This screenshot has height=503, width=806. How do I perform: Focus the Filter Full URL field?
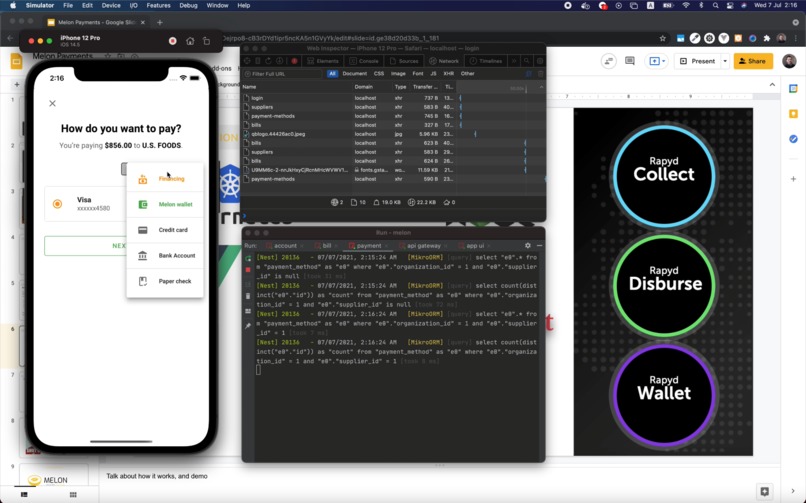[283, 74]
